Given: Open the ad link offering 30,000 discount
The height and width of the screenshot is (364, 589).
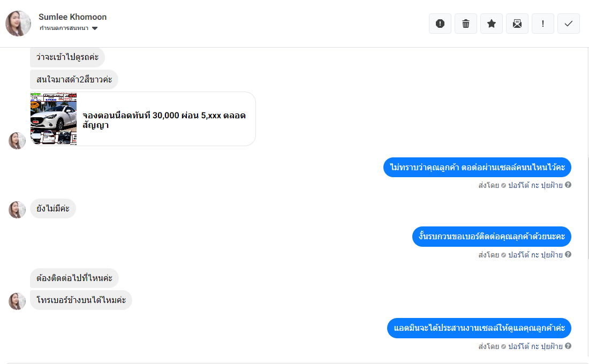Looking at the screenshot, I should coord(164,120).
